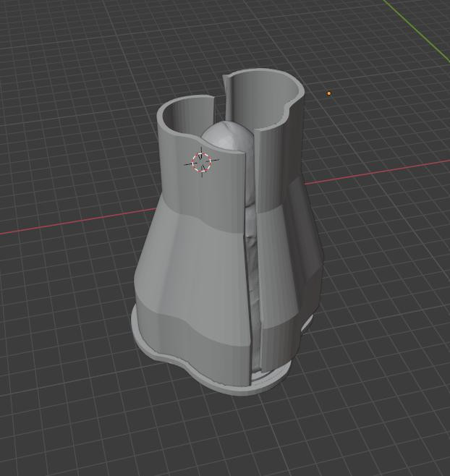Select the rounded dome inside the shell

226,137
